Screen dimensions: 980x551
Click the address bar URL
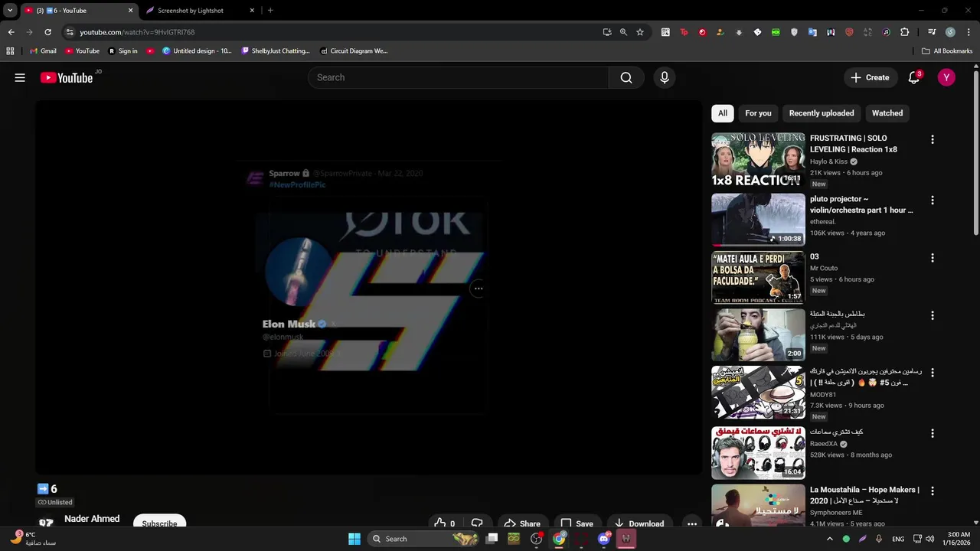137,32
